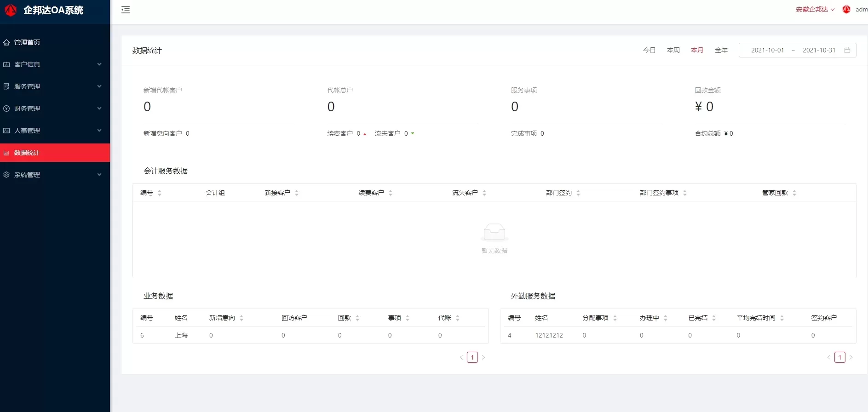This screenshot has width=868, height=412.
Task: Open the 安徽企邦达 company dropdown
Action: click(815, 10)
